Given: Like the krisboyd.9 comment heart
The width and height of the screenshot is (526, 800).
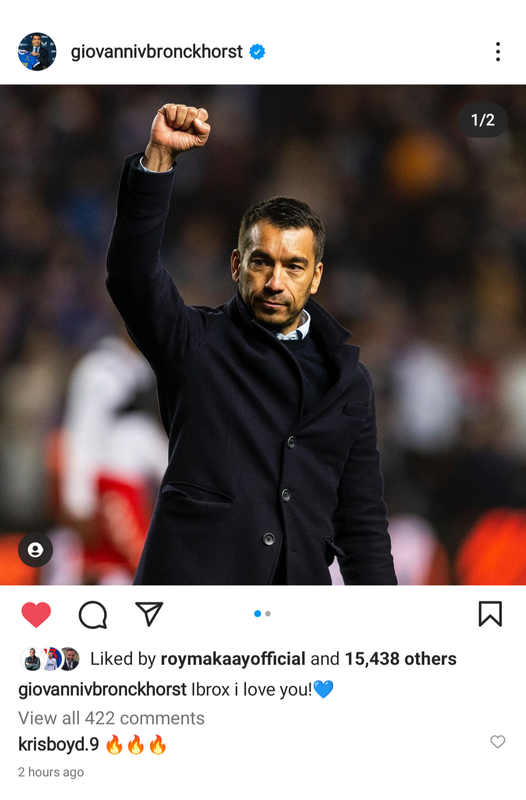Looking at the screenshot, I should tap(497, 741).
